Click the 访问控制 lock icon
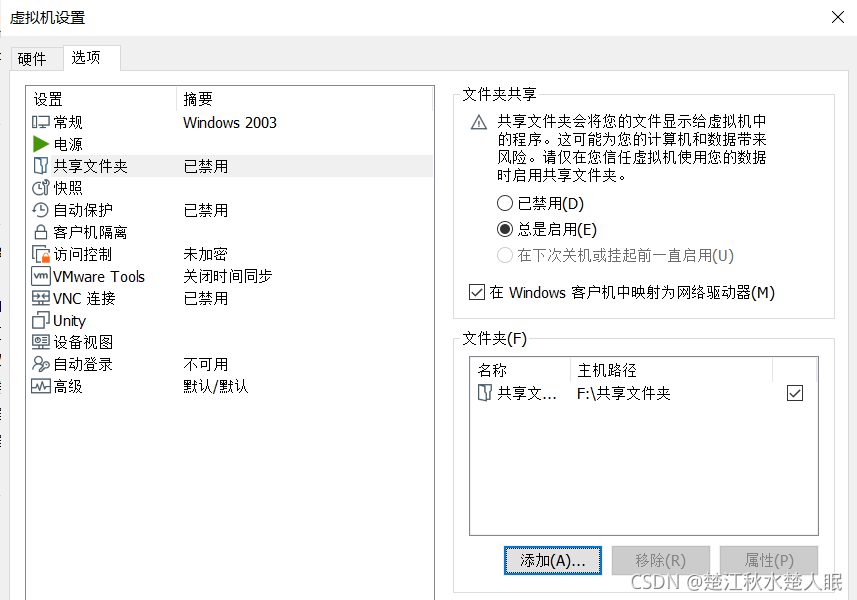This screenshot has width=857, height=600. pos(40,254)
